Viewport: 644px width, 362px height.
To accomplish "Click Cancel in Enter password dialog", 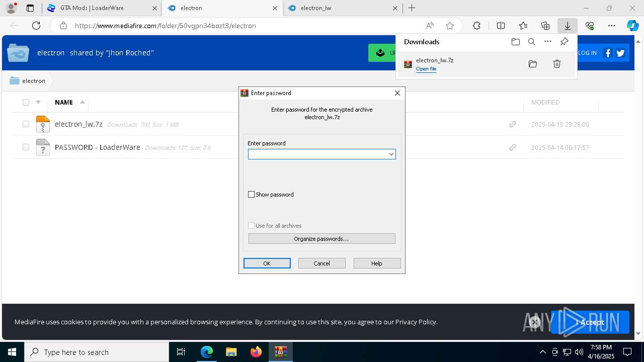I will click(x=322, y=263).
